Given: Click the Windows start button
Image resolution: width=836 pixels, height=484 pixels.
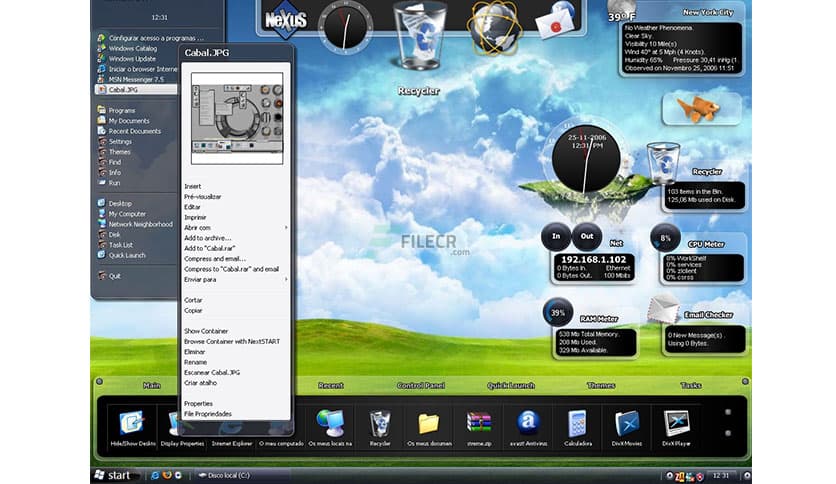Looking at the screenshot, I should (x=112, y=475).
